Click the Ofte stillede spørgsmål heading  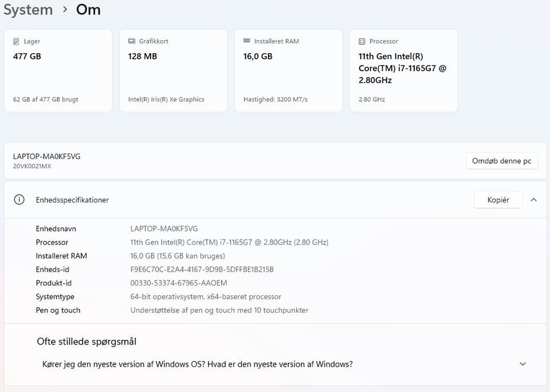(87, 342)
